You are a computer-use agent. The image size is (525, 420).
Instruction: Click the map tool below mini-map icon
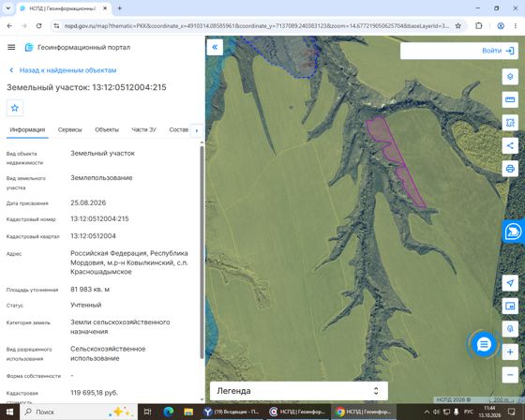[x=510, y=328]
